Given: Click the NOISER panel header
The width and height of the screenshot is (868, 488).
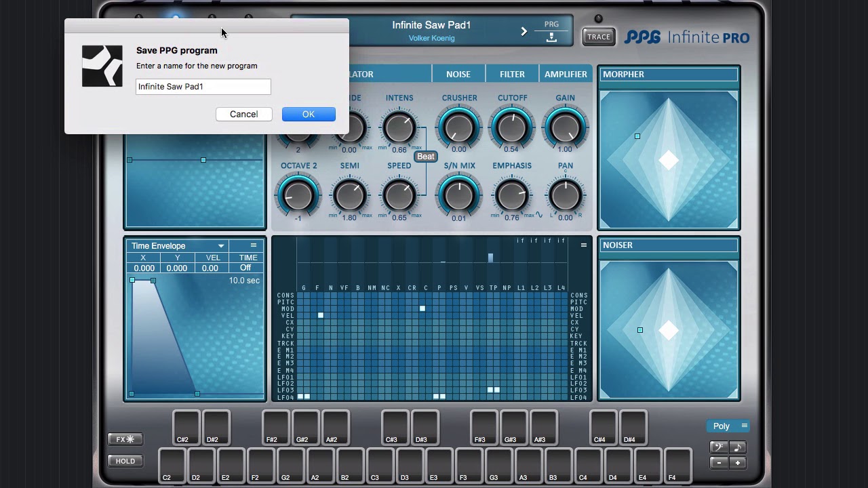Looking at the screenshot, I should click(669, 245).
